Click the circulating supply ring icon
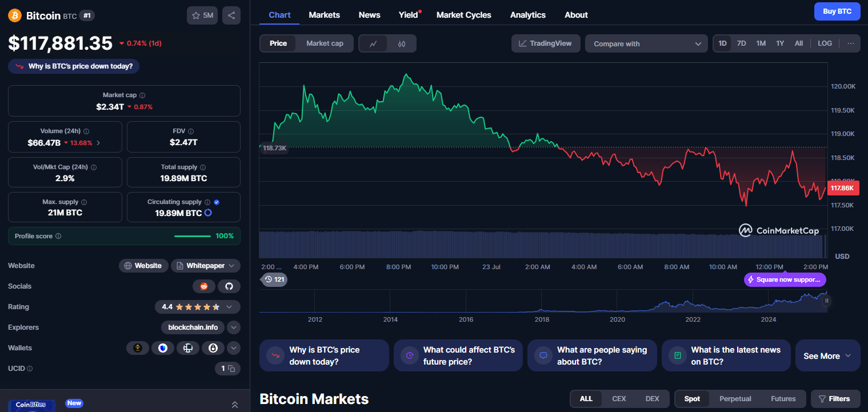Viewport: 868px width, 412px height. coord(209,213)
